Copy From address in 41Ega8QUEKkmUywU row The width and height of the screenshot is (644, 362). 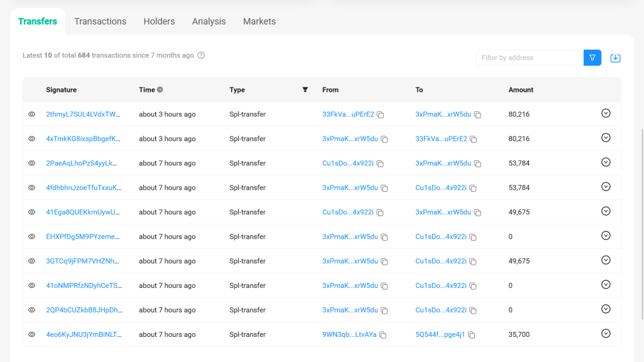(380, 212)
